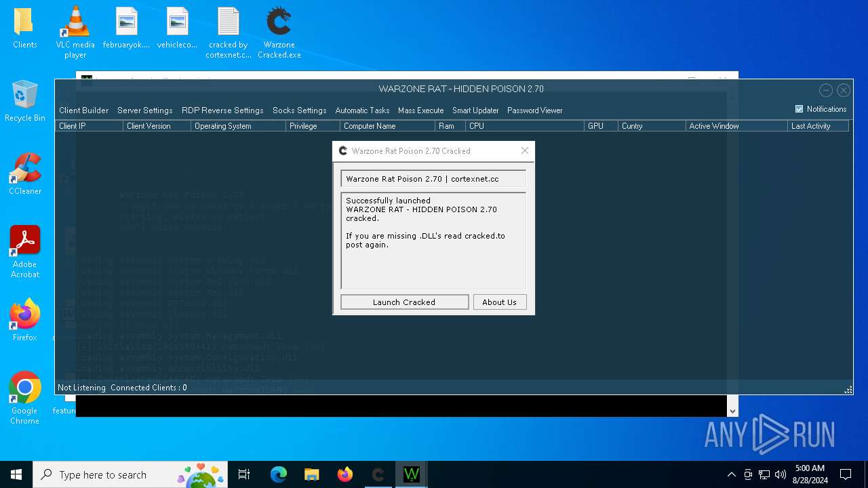Viewport: 868px width, 488px height.
Task: Sort by Cuntry column header
Action: 652,126
